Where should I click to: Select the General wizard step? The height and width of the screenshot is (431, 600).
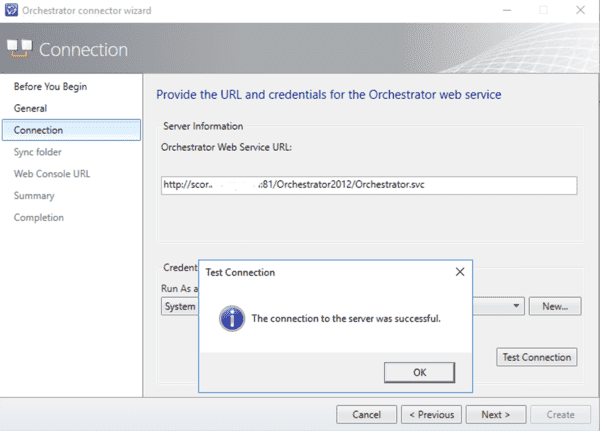click(30, 108)
